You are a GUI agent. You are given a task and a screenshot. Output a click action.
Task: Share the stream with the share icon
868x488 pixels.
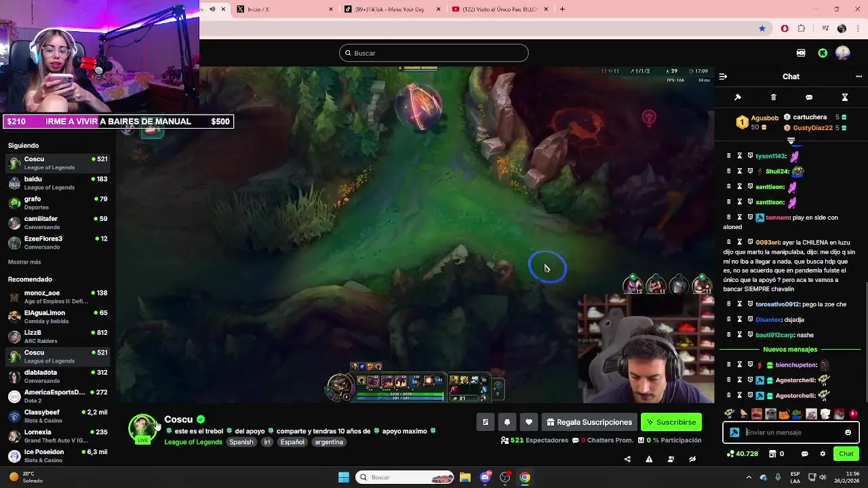coord(627,459)
